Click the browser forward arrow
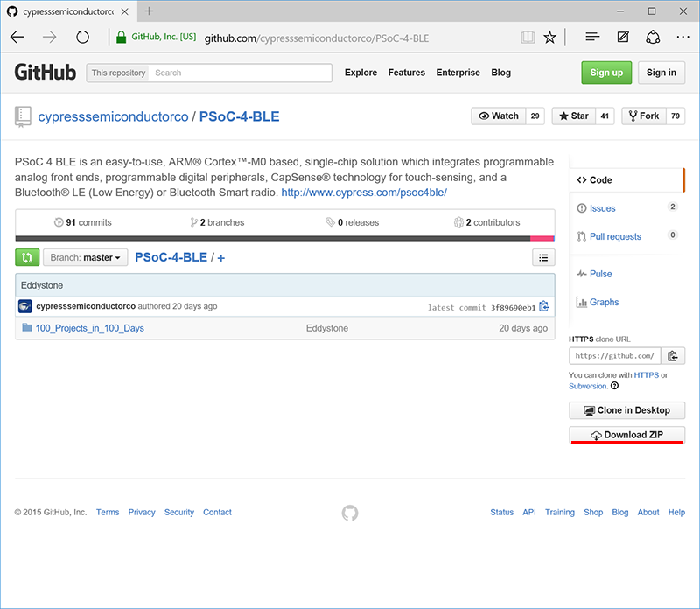The image size is (700, 609). (50, 37)
